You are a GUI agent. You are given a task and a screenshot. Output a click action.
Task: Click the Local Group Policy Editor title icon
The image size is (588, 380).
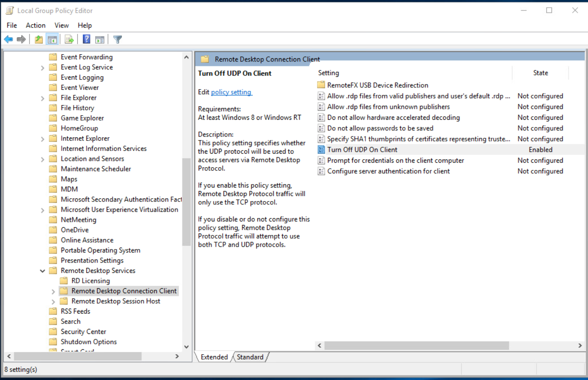[x=10, y=10]
